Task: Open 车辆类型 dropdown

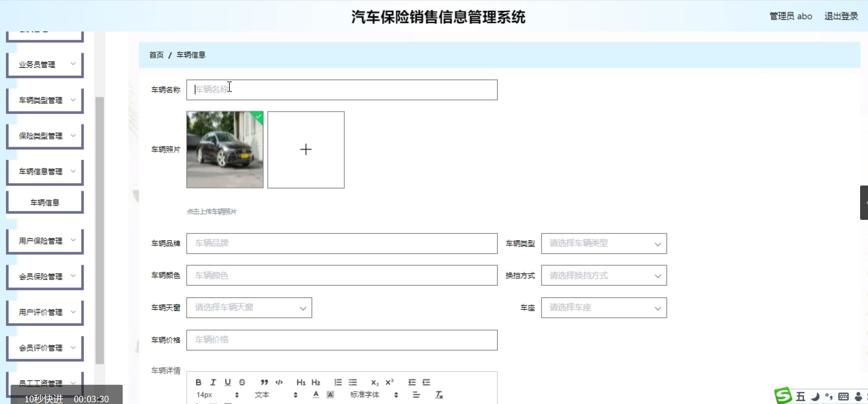Action: [x=603, y=244]
